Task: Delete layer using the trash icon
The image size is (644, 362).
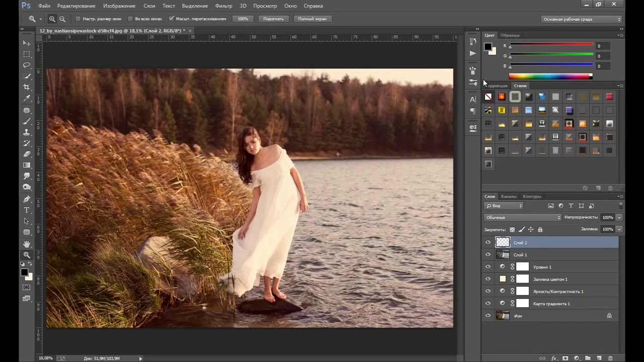Action: [610, 358]
